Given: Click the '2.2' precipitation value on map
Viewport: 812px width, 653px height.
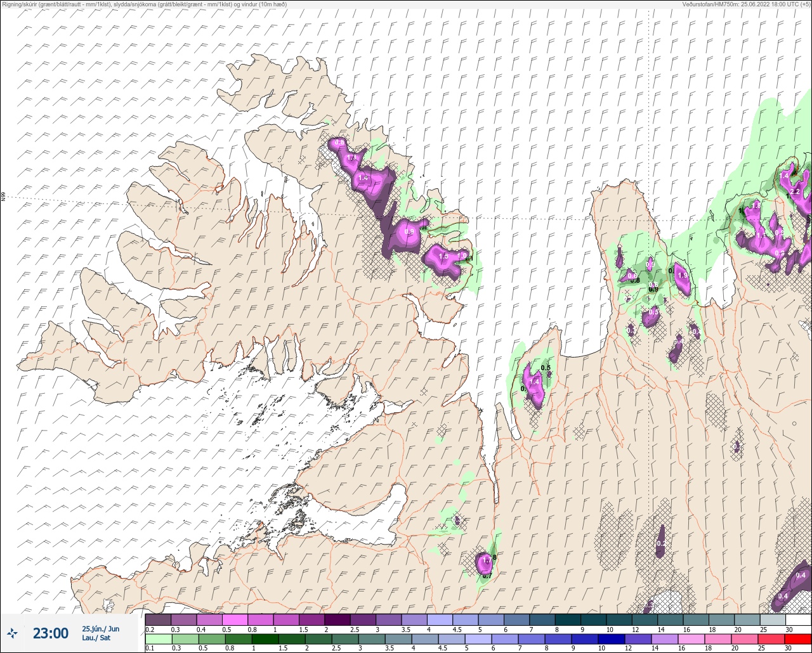Looking at the screenshot, I should click(x=794, y=191).
